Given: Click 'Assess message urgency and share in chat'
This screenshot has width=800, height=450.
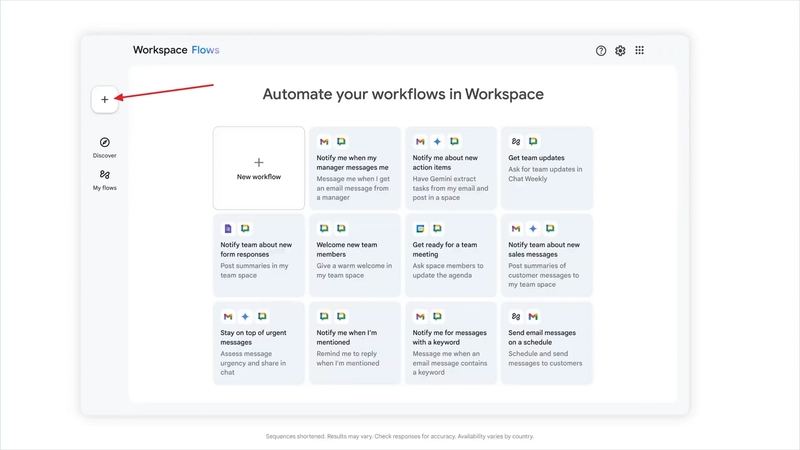Looking at the screenshot, I should pos(253,363).
